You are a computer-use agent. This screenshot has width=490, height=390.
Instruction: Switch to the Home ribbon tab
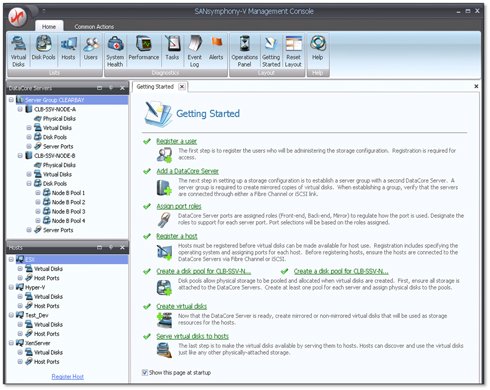tap(49, 26)
